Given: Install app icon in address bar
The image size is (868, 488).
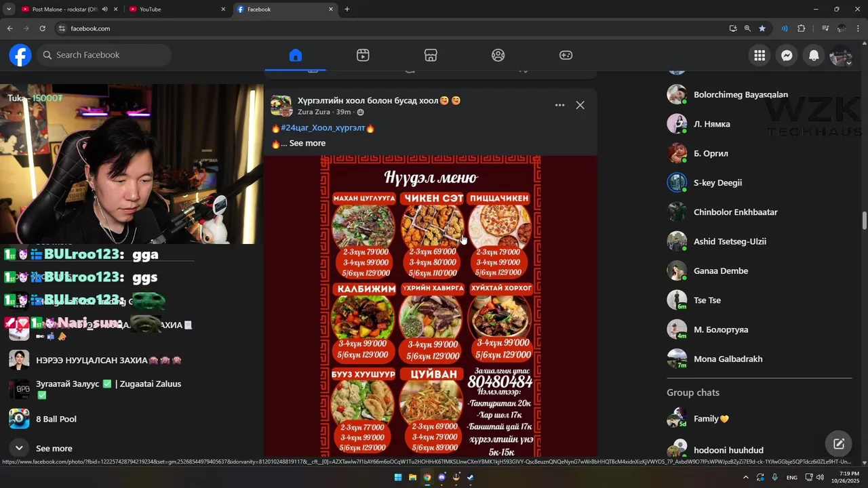Looking at the screenshot, I should tap(733, 28).
